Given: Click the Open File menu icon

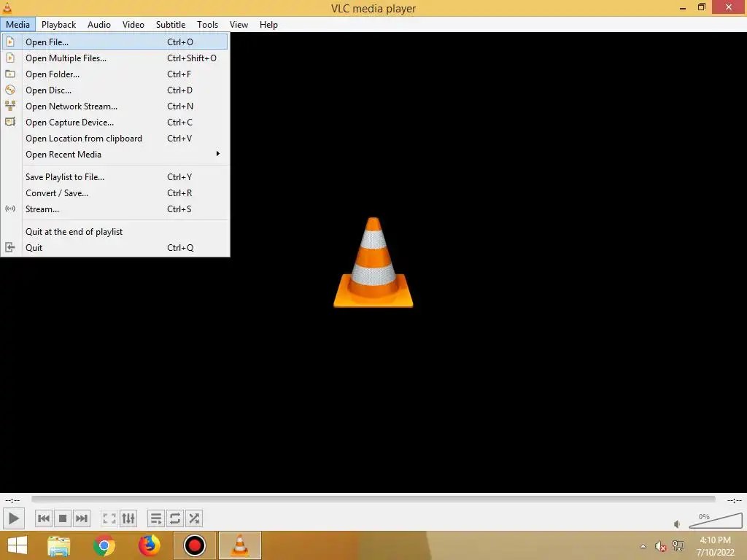Looking at the screenshot, I should click(10, 42).
